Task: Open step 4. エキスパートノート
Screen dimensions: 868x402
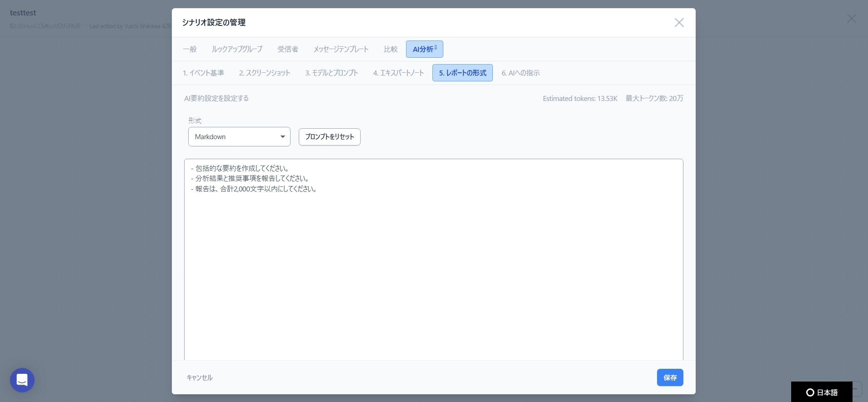Action: (x=398, y=73)
